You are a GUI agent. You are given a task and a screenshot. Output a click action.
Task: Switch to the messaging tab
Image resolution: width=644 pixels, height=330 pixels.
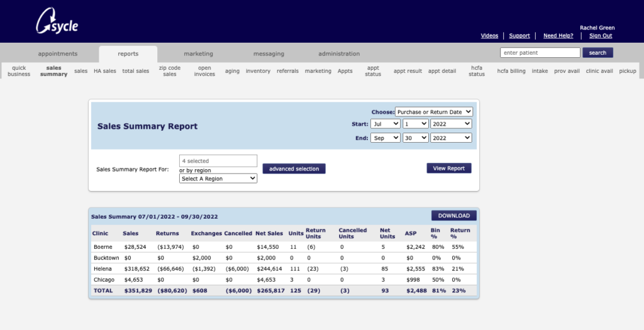(269, 54)
